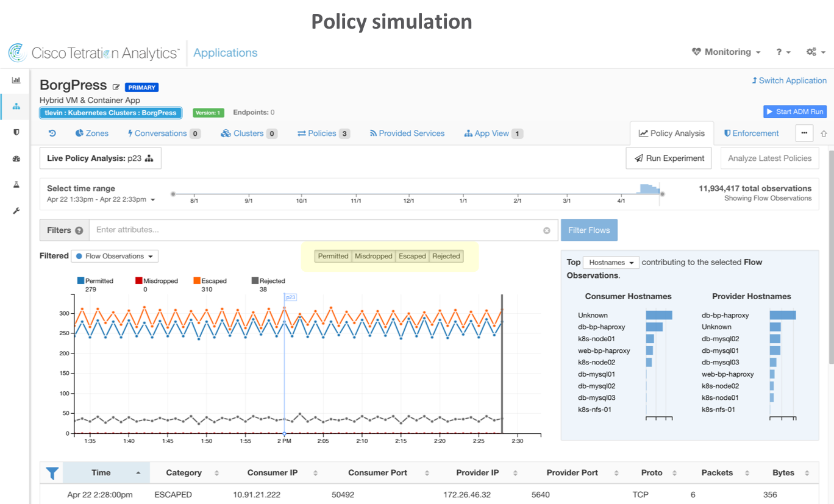Open the wrench maintenance icon in sidebar
The image size is (834, 504).
coord(16,211)
